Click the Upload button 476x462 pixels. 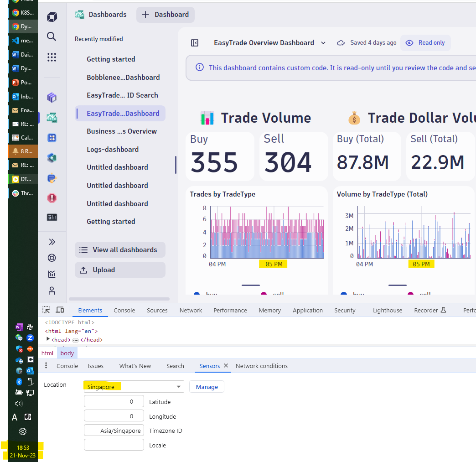(x=120, y=270)
